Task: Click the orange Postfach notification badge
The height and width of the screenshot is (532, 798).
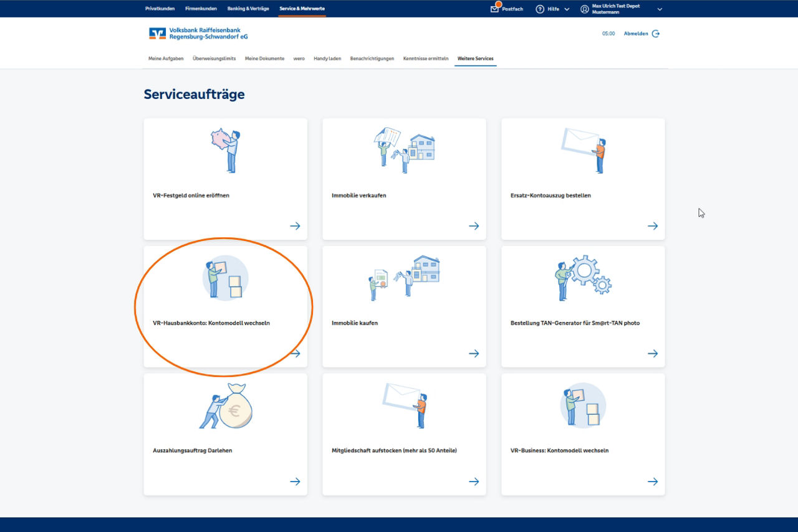Action: tap(499, 4)
